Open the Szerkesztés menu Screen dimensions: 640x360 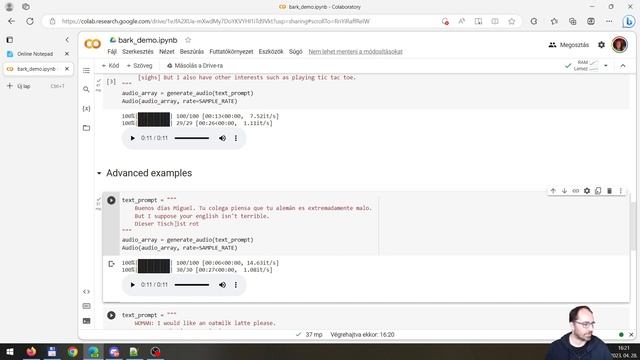tap(138, 52)
